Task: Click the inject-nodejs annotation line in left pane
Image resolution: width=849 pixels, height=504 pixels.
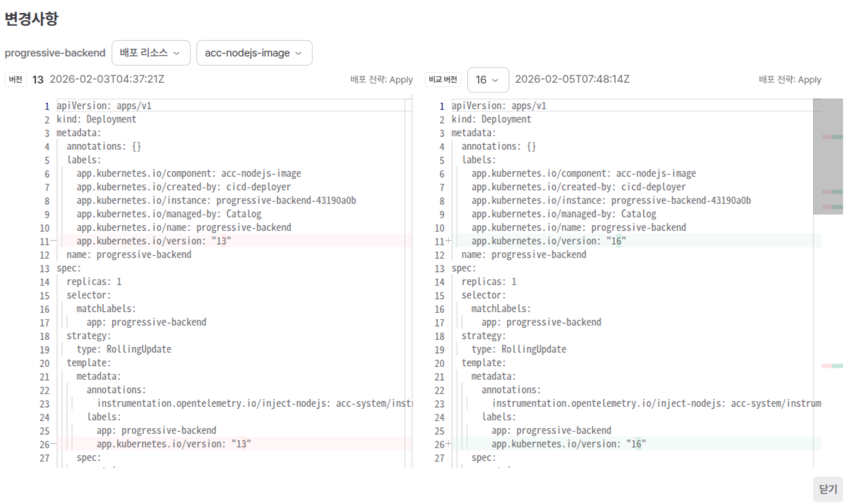Action: click(254, 403)
